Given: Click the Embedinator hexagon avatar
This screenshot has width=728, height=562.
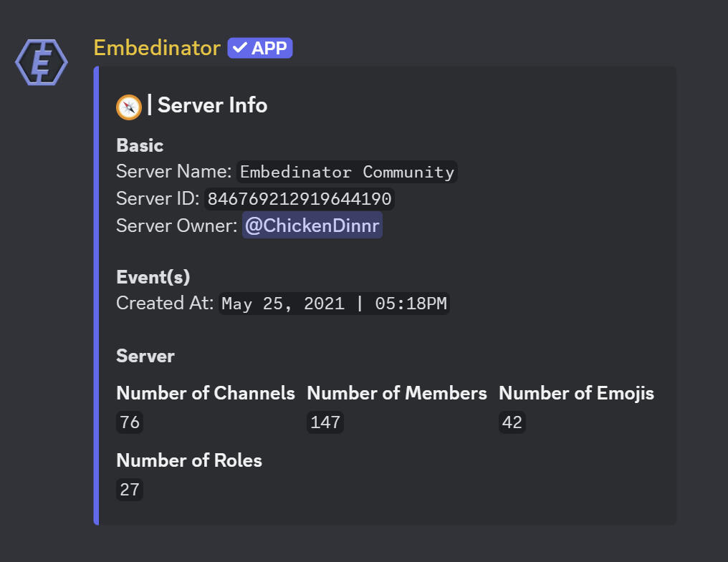Looking at the screenshot, I should pos(42,63).
